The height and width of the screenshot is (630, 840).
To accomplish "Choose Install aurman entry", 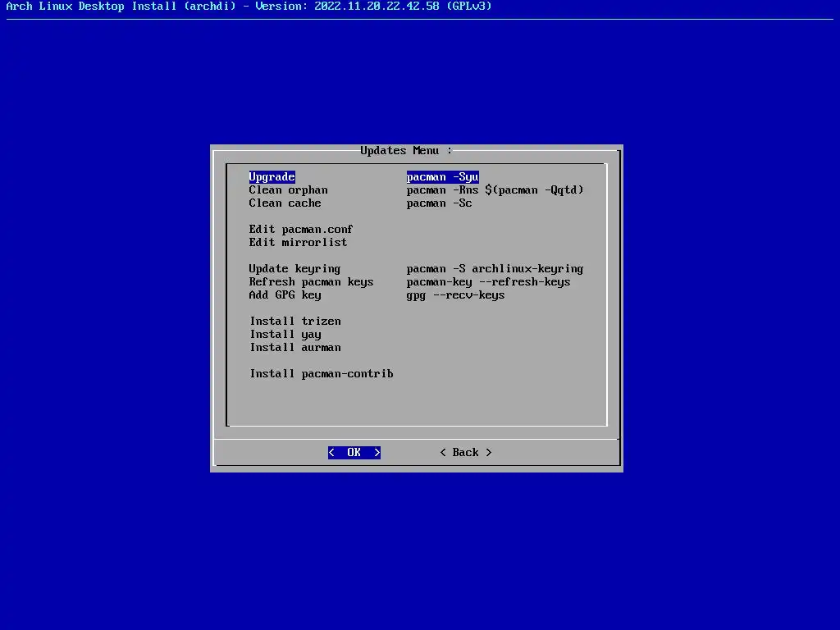I will [x=295, y=347].
